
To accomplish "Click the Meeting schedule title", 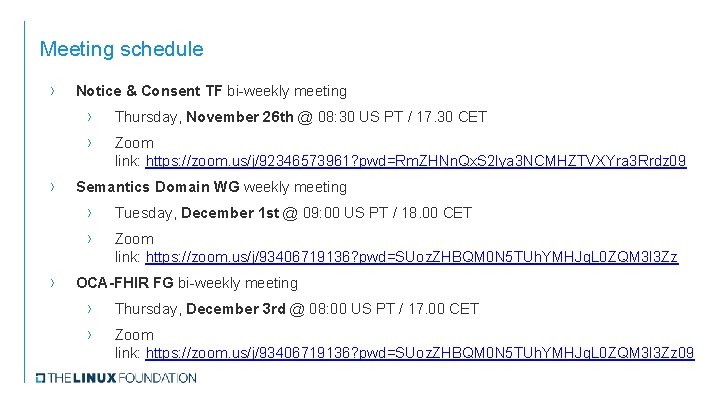I will click(x=122, y=49).
